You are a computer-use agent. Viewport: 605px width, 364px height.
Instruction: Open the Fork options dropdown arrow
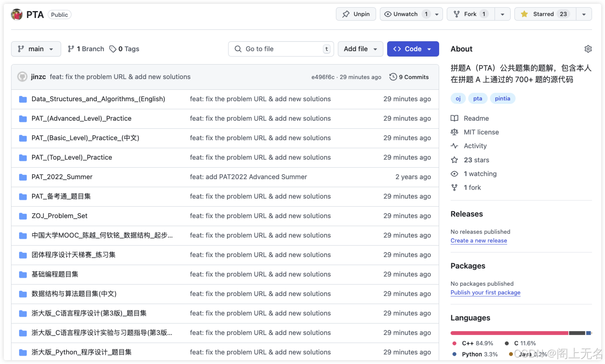coord(502,14)
